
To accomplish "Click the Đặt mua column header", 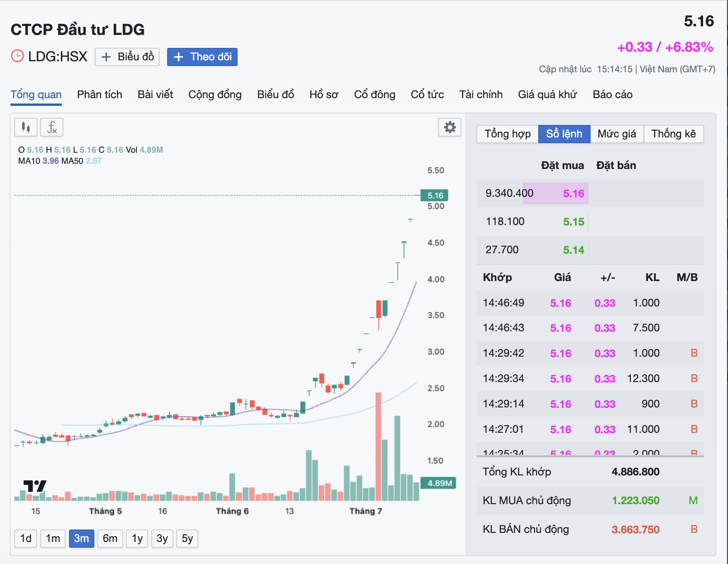I will tap(562, 166).
